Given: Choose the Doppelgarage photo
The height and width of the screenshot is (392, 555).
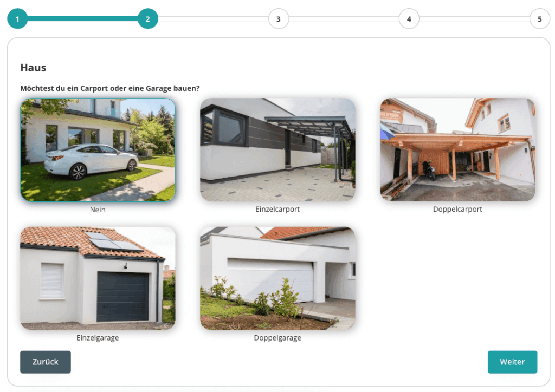Looking at the screenshot, I should [277, 278].
